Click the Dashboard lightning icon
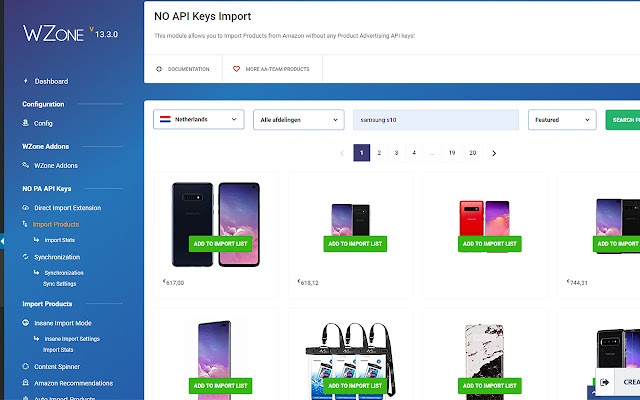 (x=26, y=81)
